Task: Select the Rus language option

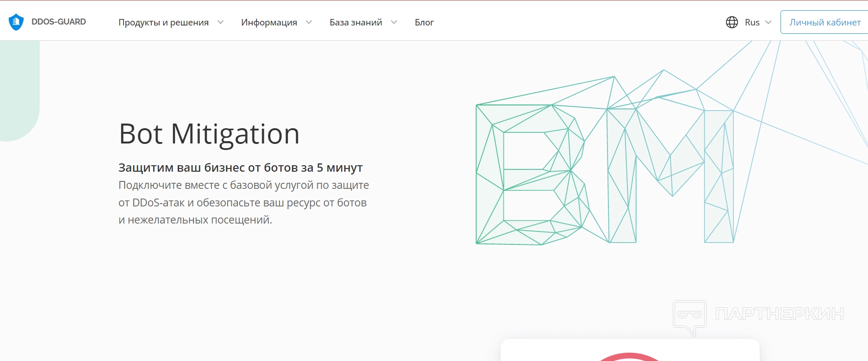Action: pyautogui.click(x=752, y=22)
